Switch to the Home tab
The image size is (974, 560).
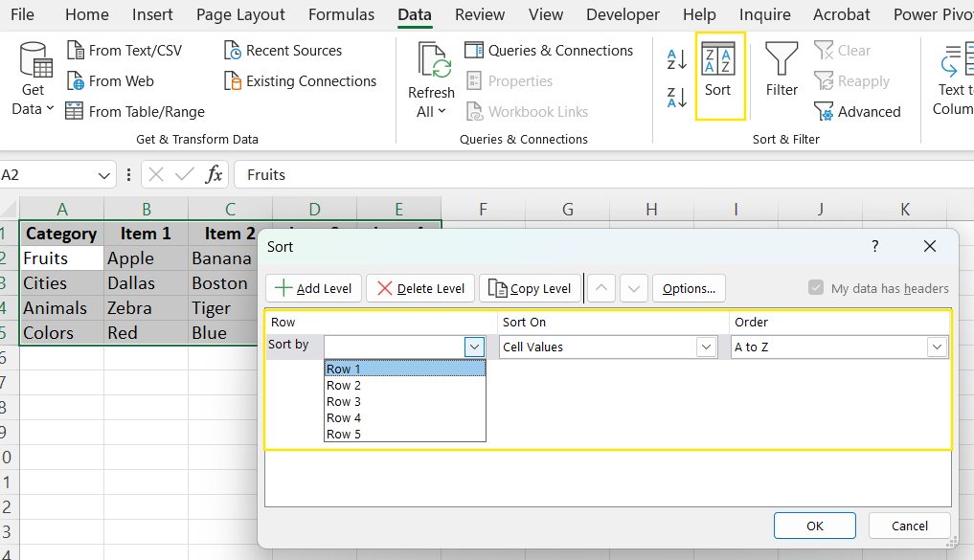87,14
